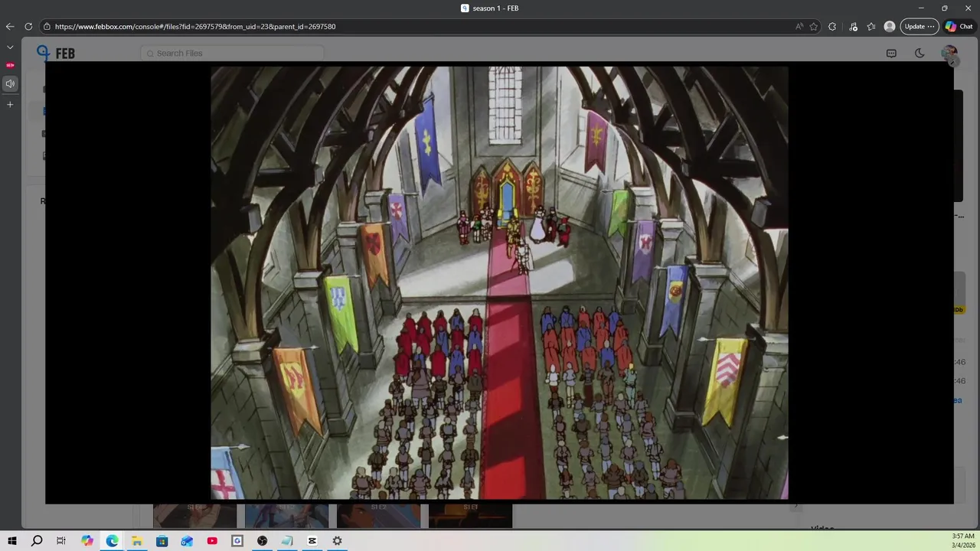Viewport: 980px width, 551px height.
Task: Open Outlook from the taskbar
Action: [x=187, y=541]
